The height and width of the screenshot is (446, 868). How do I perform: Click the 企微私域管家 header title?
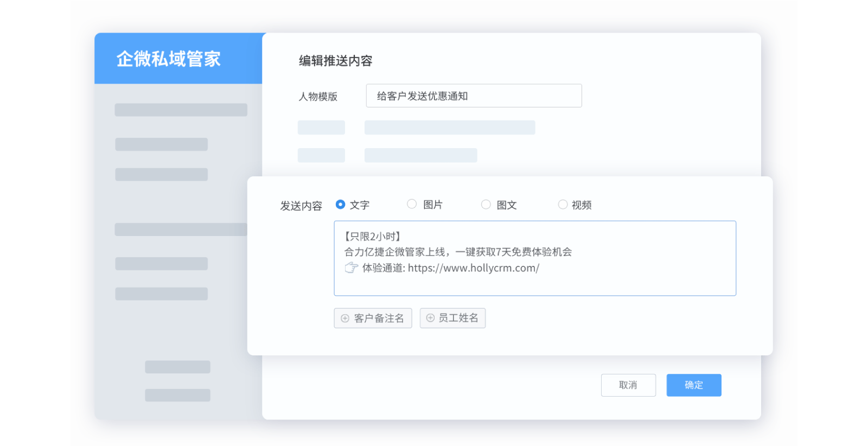[169, 59]
